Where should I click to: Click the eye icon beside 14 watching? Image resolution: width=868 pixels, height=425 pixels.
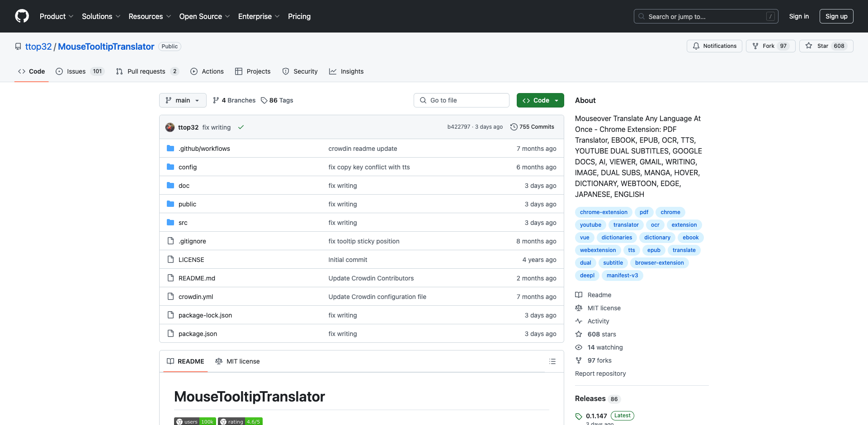[579, 347]
